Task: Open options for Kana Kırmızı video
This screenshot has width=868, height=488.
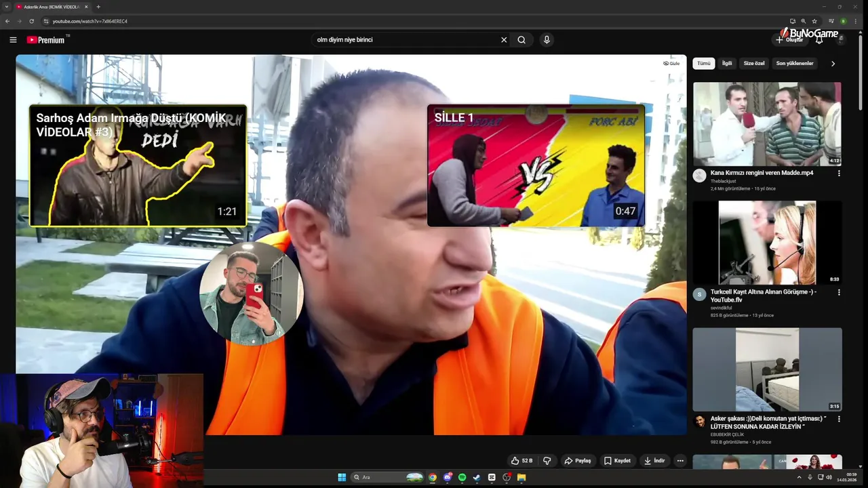Action: coord(839,174)
